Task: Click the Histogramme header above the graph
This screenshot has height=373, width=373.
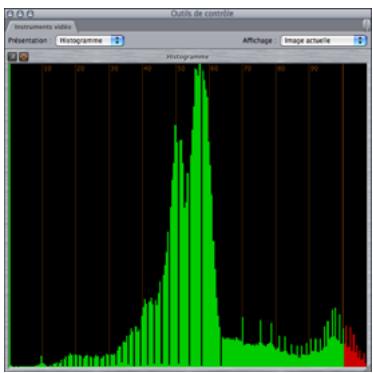Action: pyautogui.click(x=187, y=57)
